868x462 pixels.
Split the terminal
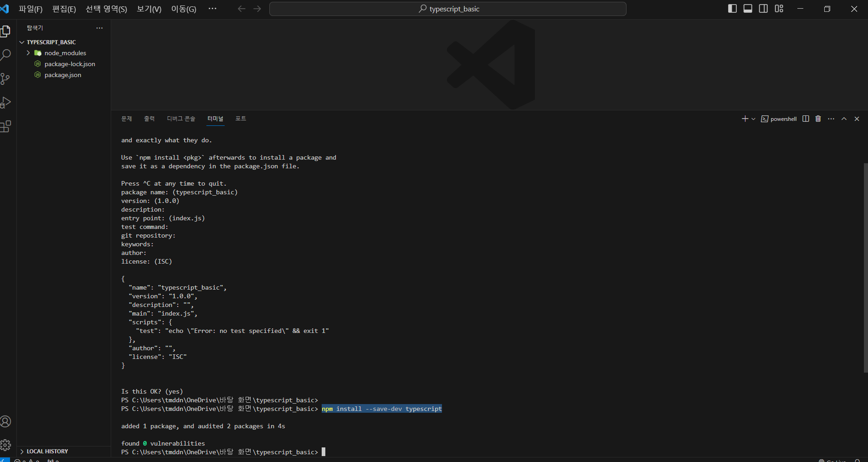[806, 119]
